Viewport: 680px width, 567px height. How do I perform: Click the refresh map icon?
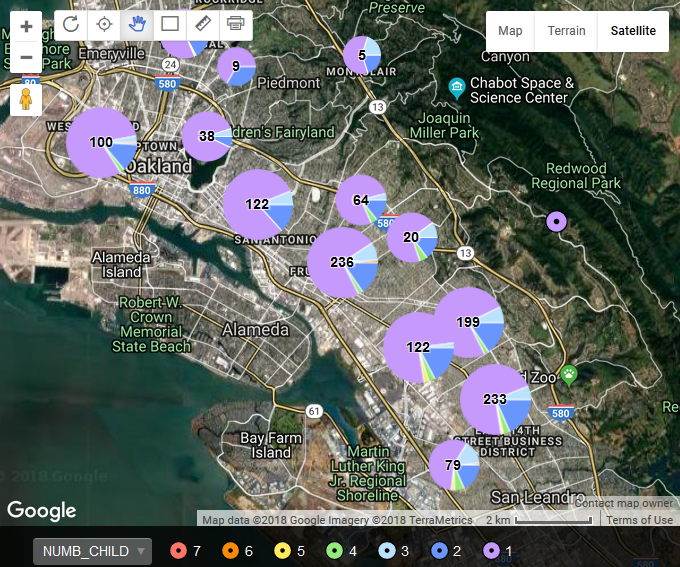coord(71,24)
